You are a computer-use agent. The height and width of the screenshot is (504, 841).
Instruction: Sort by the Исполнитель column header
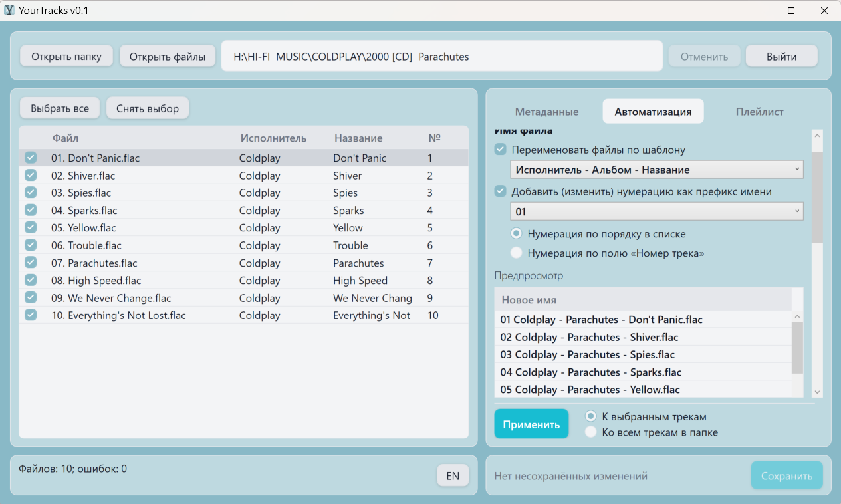[273, 138]
